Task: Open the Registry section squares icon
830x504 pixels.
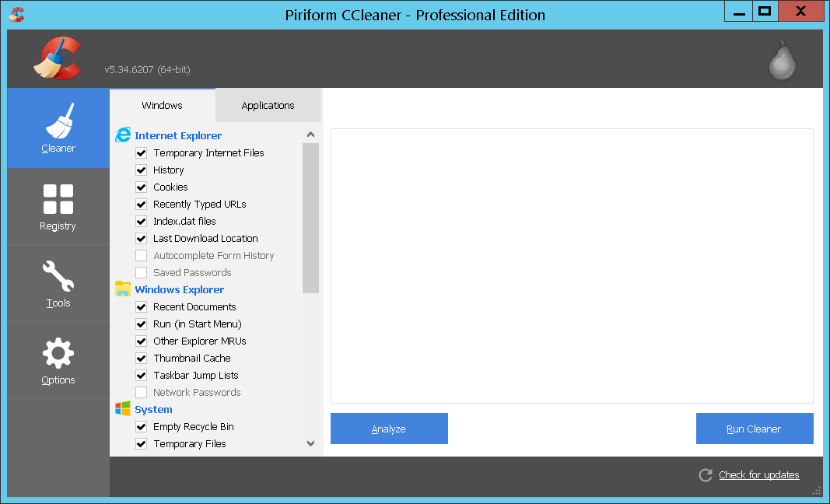Action: tap(58, 198)
